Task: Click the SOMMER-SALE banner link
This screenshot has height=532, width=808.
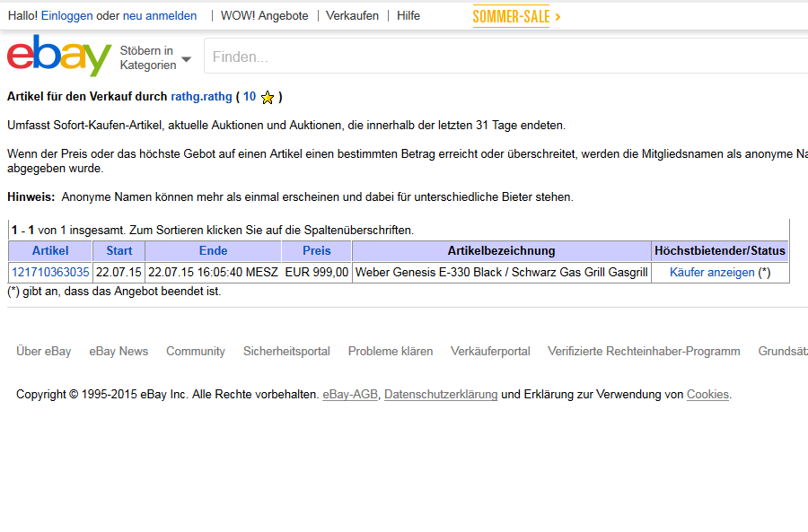Action: click(x=516, y=16)
